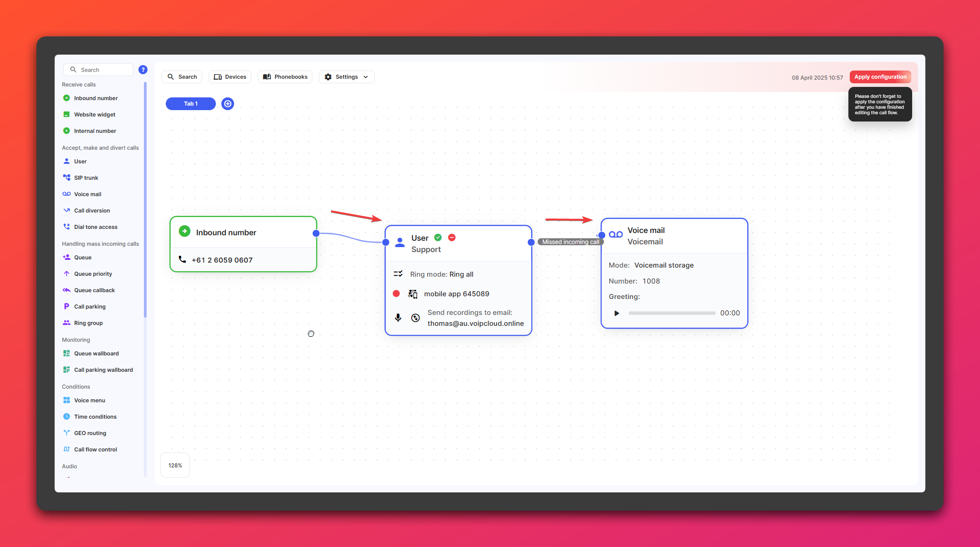Viewport: 980px width, 547px height.
Task: Click green check status on User node
Action: click(438, 238)
